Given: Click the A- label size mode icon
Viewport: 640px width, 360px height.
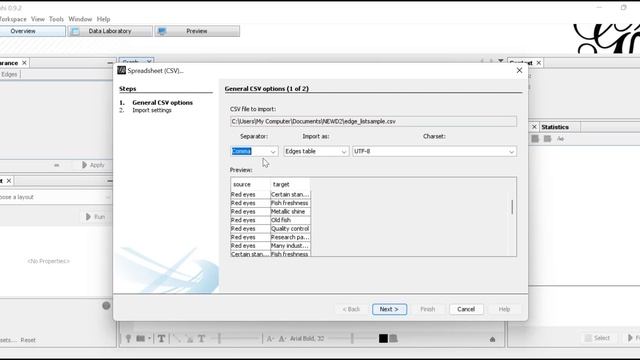Looking at the screenshot, I should tap(270, 338).
